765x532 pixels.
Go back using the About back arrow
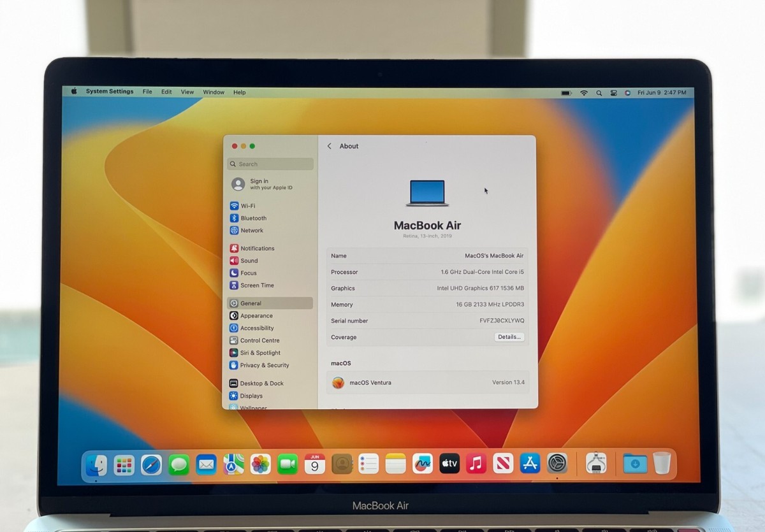(x=330, y=146)
